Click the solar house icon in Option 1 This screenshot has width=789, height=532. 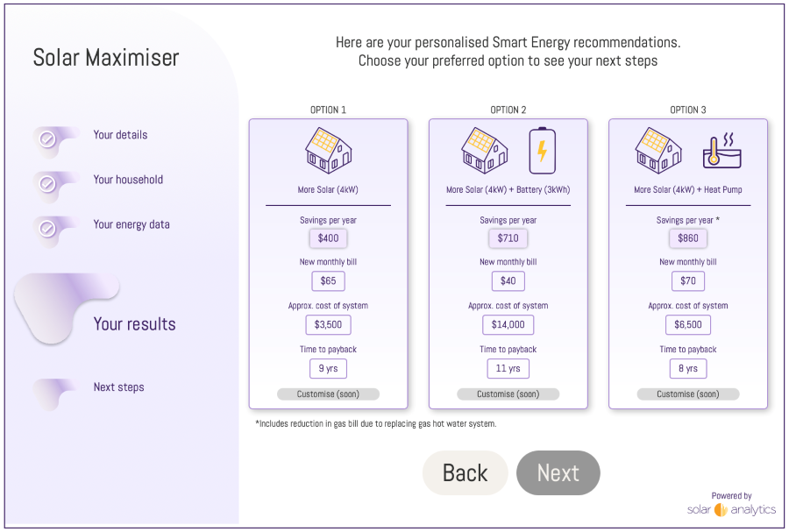pos(328,151)
